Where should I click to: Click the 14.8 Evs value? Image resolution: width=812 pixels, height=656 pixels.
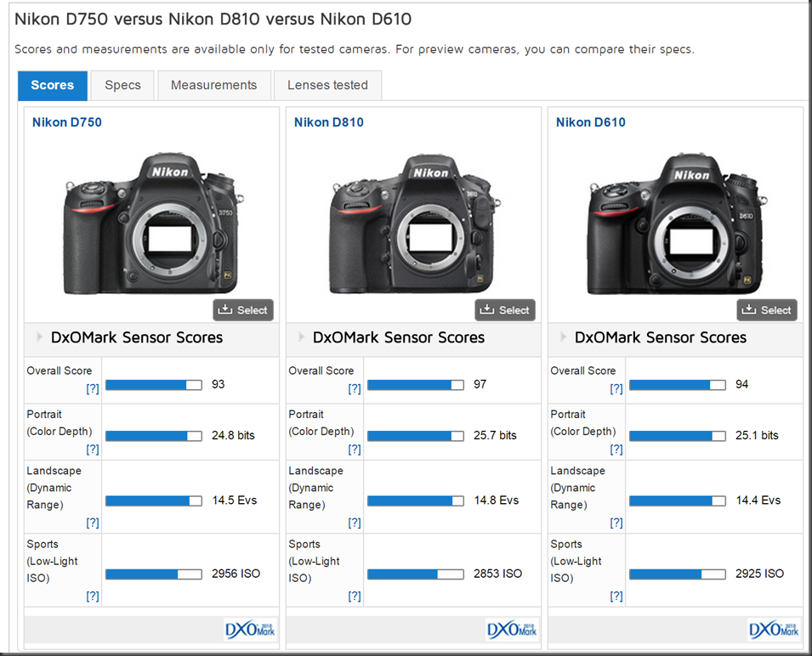[497, 500]
